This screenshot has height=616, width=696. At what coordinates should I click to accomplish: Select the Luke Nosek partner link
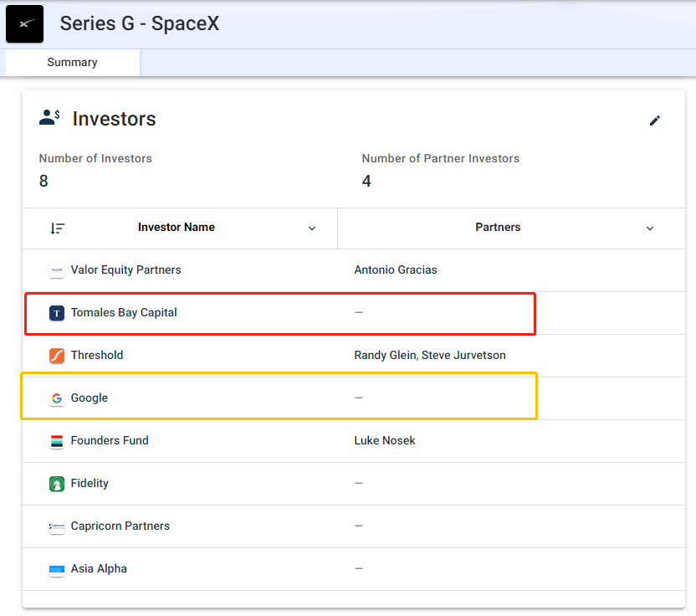pyautogui.click(x=385, y=441)
